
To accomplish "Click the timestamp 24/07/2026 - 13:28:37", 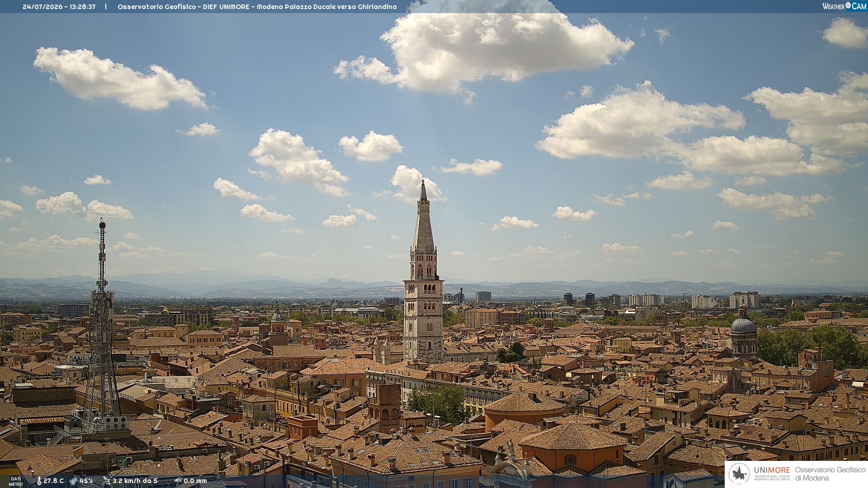I will [x=59, y=7].
